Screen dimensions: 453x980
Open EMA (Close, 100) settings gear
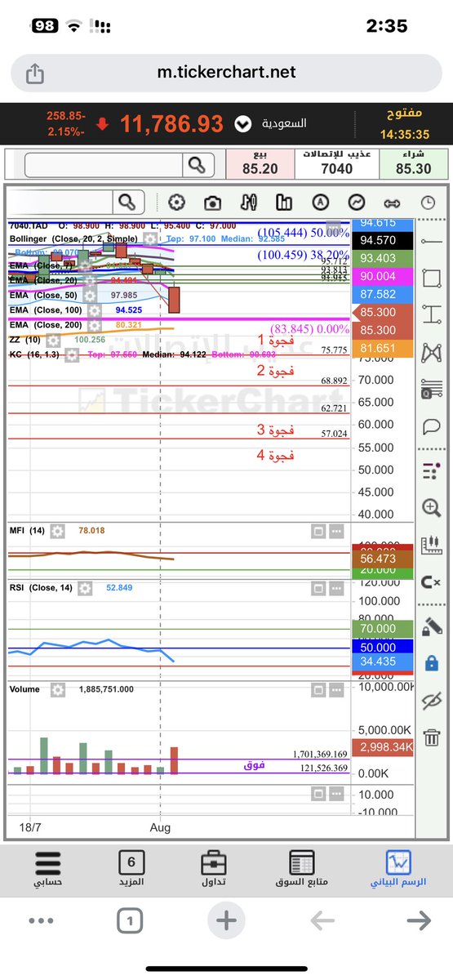[x=95, y=310]
